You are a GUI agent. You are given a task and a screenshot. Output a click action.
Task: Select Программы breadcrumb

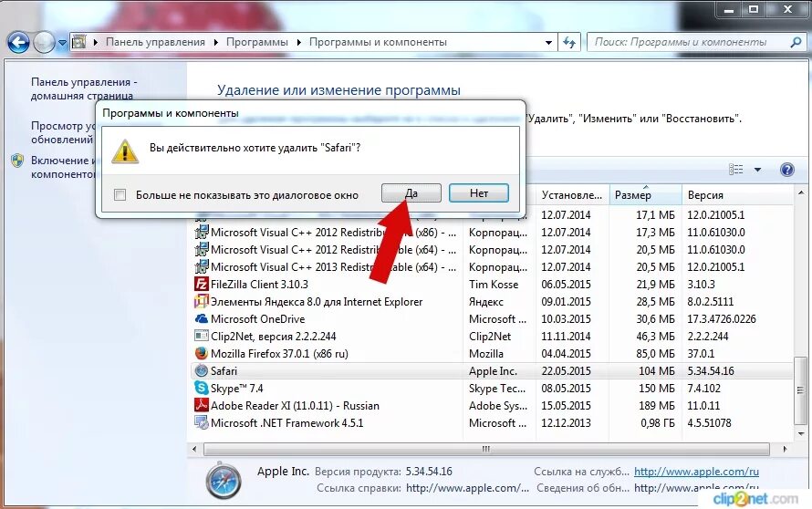257,42
